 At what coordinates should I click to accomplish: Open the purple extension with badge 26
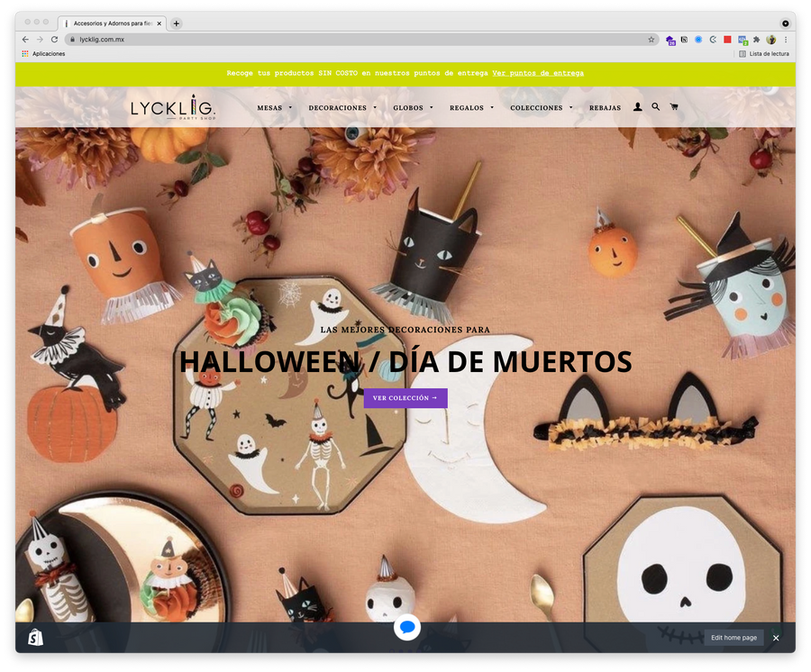[x=670, y=40]
